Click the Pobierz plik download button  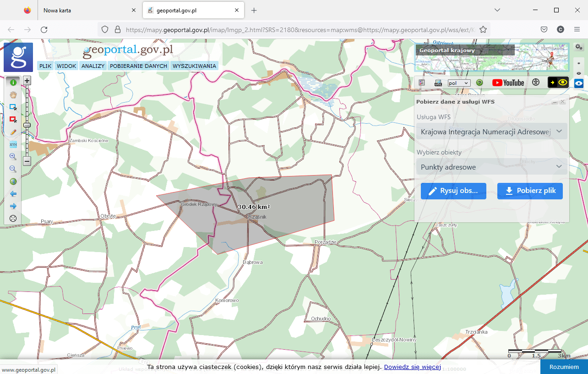tap(530, 191)
